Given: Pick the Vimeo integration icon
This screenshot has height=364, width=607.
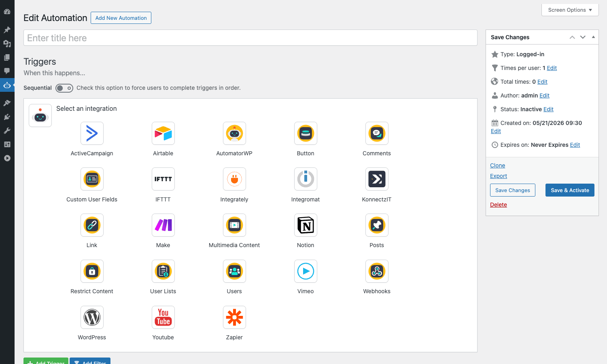Looking at the screenshot, I should coord(306,271).
